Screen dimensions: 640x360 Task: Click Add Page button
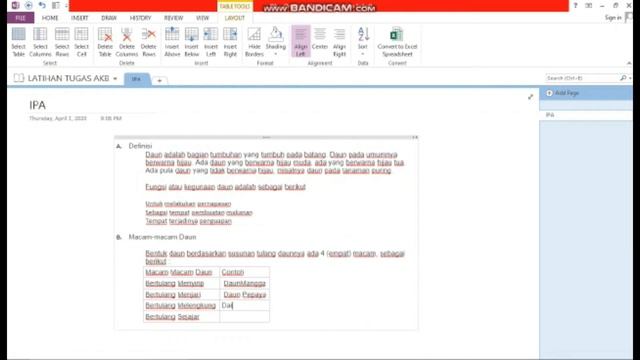pos(563,93)
